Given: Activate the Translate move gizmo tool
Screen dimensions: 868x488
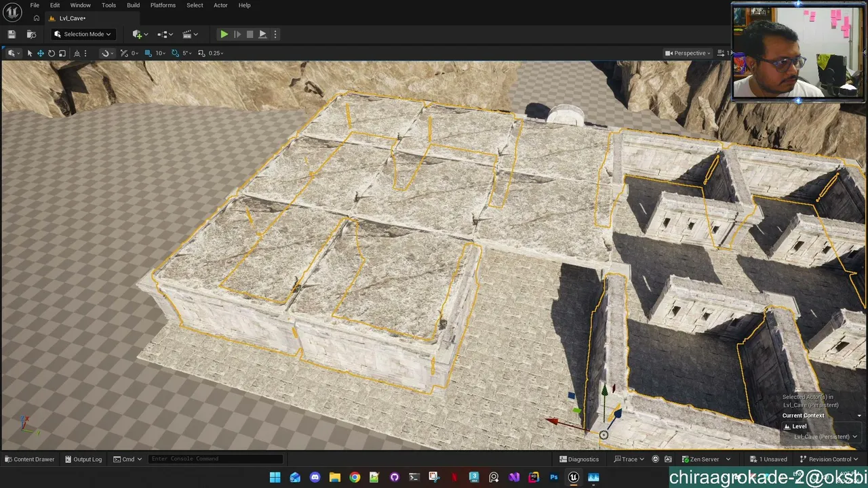Looking at the screenshot, I should (40, 53).
